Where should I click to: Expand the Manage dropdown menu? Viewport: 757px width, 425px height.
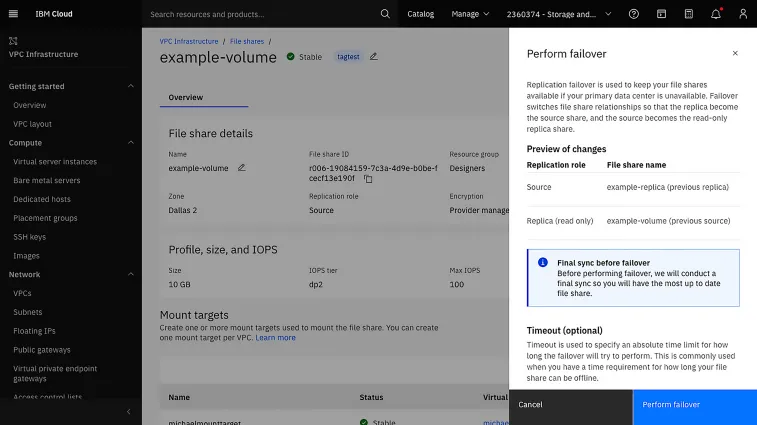coord(470,14)
